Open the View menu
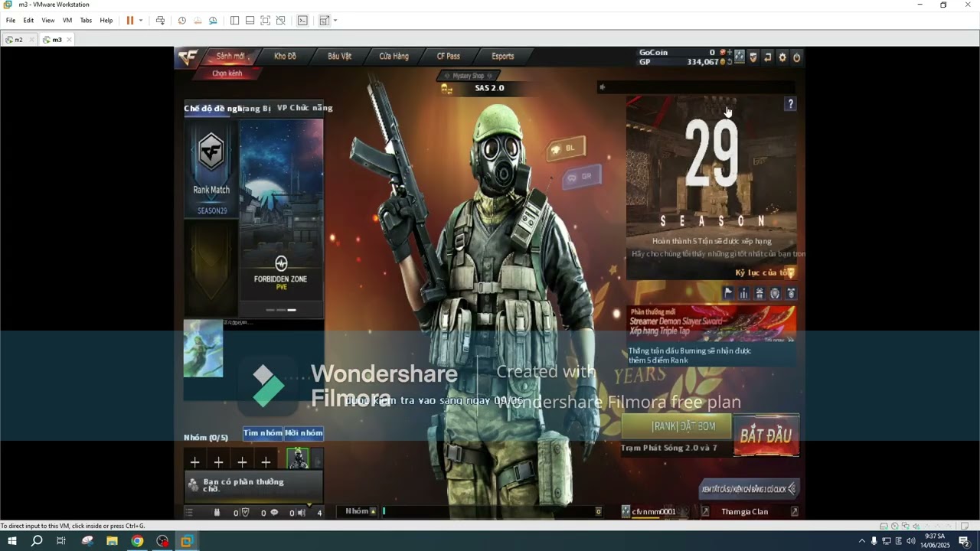Screen dimensions: 980x551 point(47,21)
